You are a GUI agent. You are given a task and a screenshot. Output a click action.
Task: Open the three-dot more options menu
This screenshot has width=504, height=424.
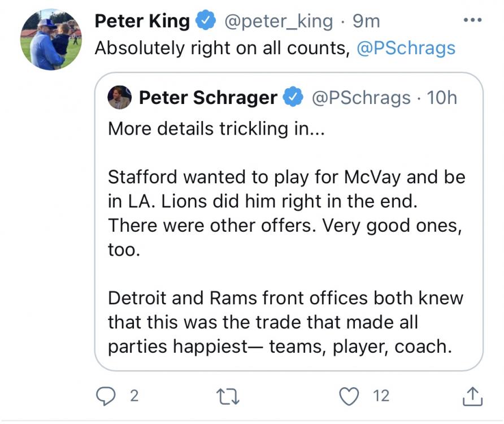[472, 20]
